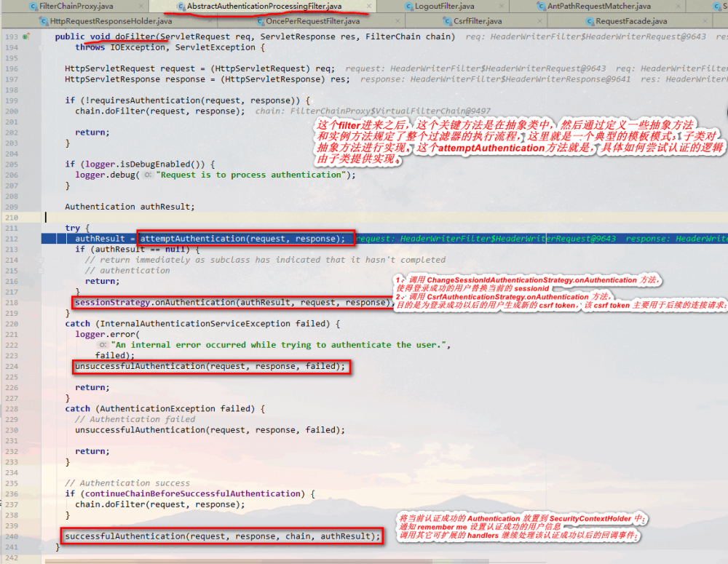
Task: Click class icon on LogoutFilter.java tab
Action: 408,7
